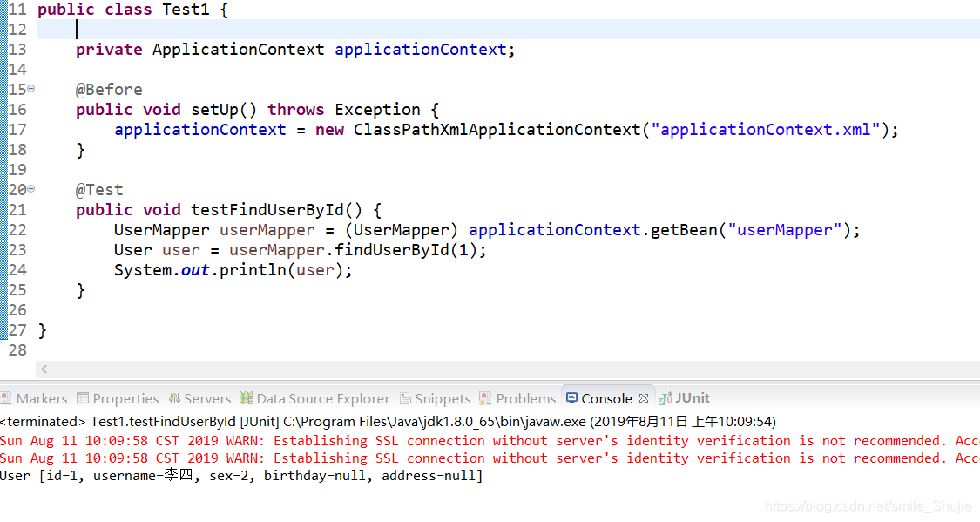Viewport: 980px width, 522px height.
Task: Close the Console view with its X icon
Action: (644, 398)
